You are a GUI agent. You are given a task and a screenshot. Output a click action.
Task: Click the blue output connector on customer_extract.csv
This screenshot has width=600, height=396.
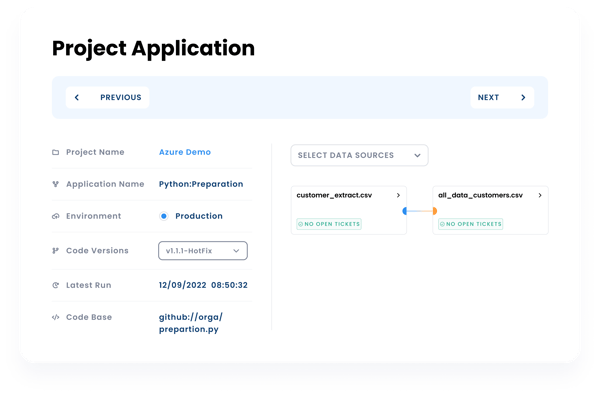coord(404,211)
